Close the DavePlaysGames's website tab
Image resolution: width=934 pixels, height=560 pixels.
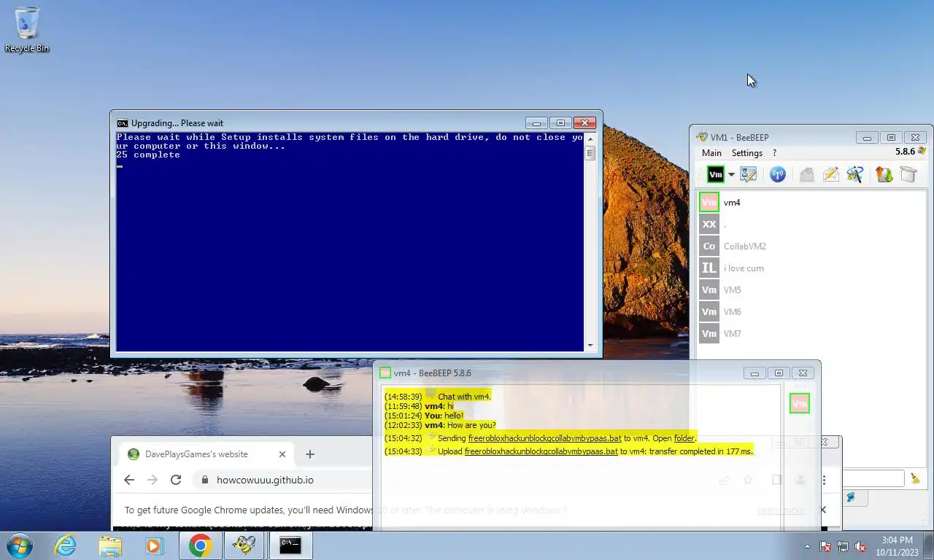tap(282, 454)
